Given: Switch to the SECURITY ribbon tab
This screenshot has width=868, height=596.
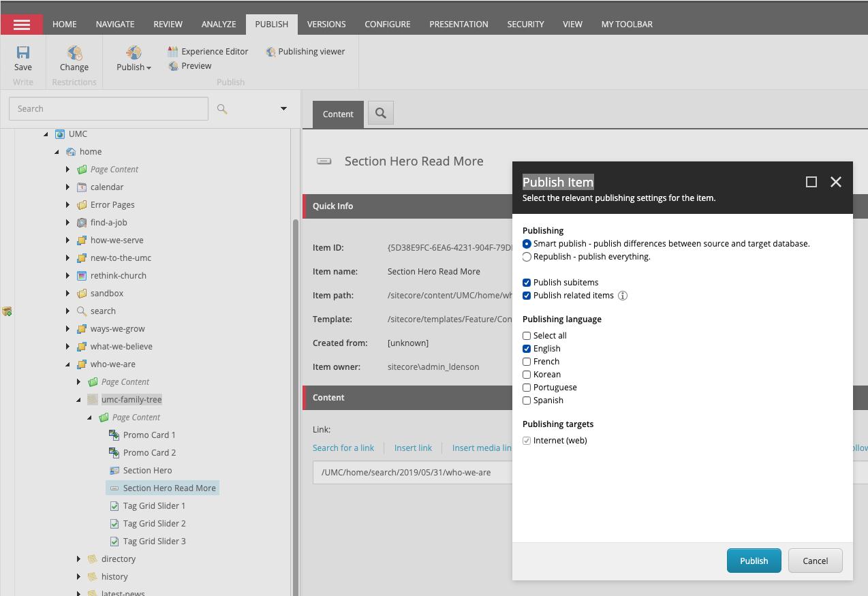Looking at the screenshot, I should [525, 25].
